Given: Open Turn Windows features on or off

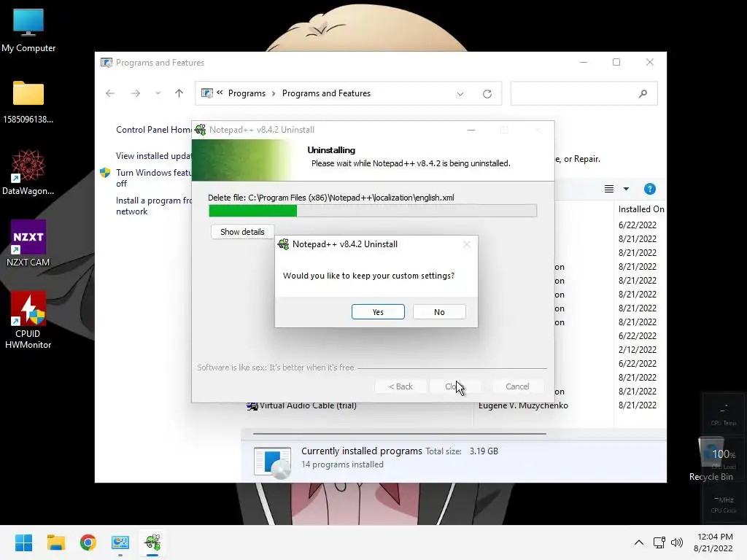Looking at the screenshot, I should point(153,178).
